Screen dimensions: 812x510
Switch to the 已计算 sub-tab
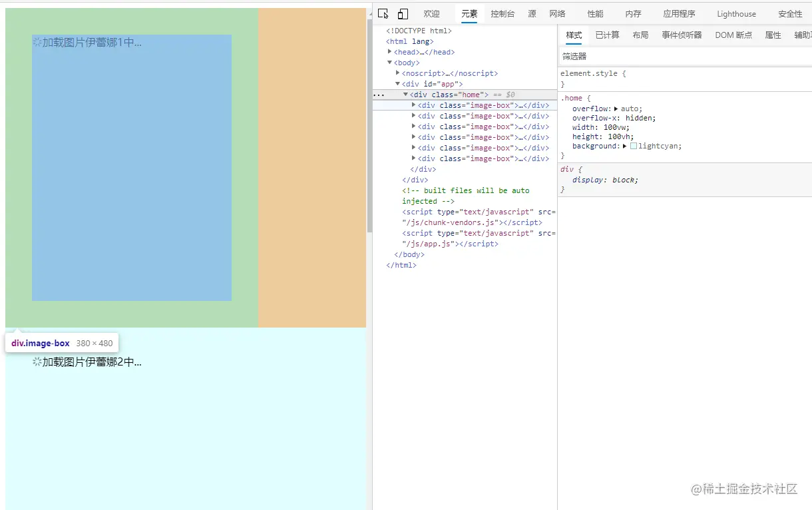coord(607,35)
